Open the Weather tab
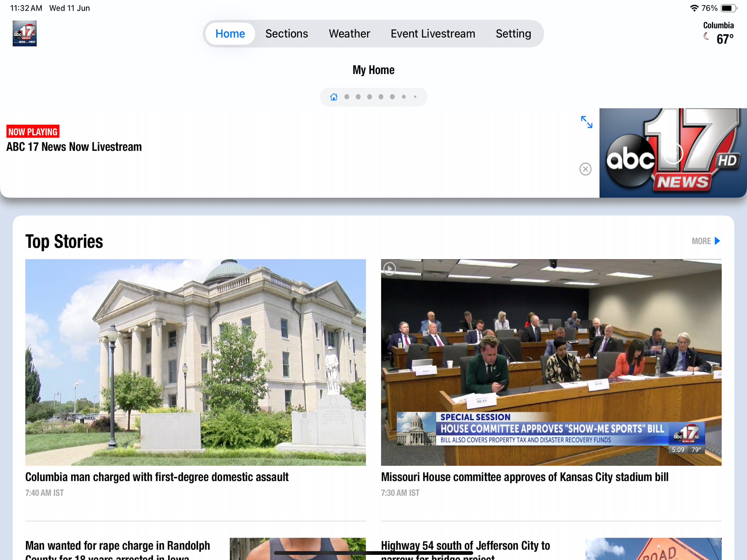 [349, 34]
